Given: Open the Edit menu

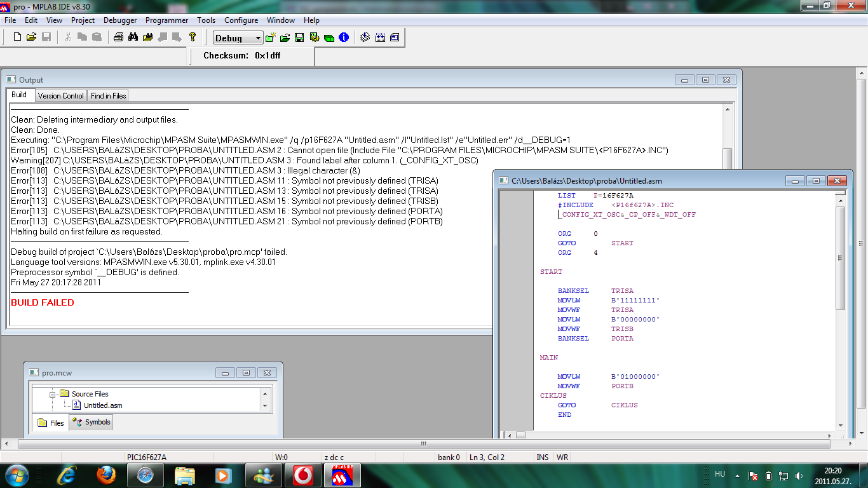Looking at the screenshot, I should click(x=31, y=20).
